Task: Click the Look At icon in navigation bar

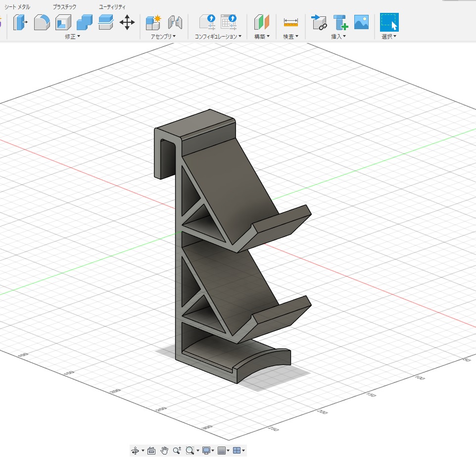Action: (x=151, y=451)
